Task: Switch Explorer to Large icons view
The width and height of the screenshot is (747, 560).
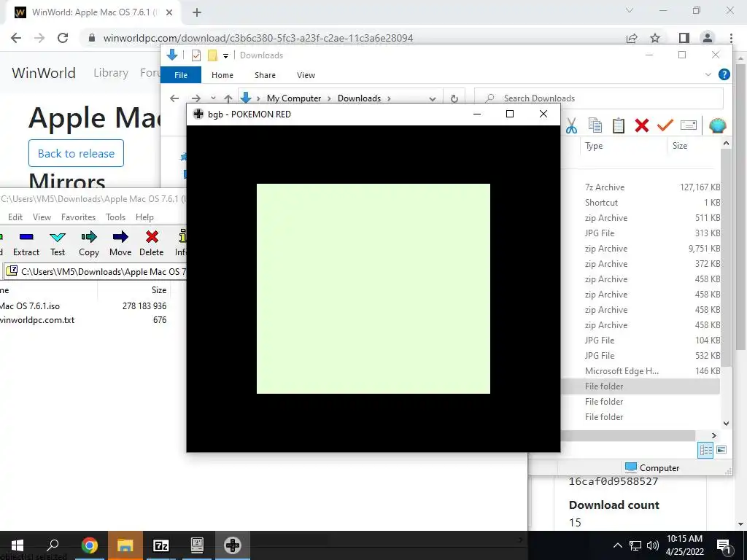Action: [721, 449]
